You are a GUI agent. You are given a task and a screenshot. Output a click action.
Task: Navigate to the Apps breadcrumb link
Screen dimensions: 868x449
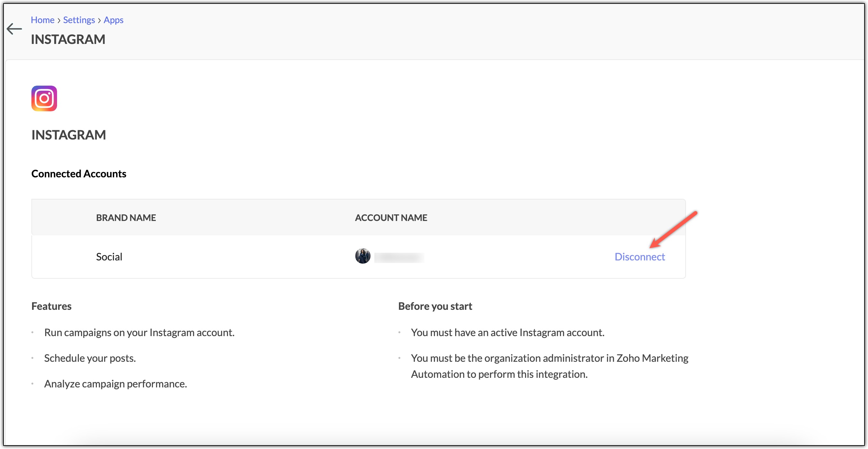(x=113, y=20)
